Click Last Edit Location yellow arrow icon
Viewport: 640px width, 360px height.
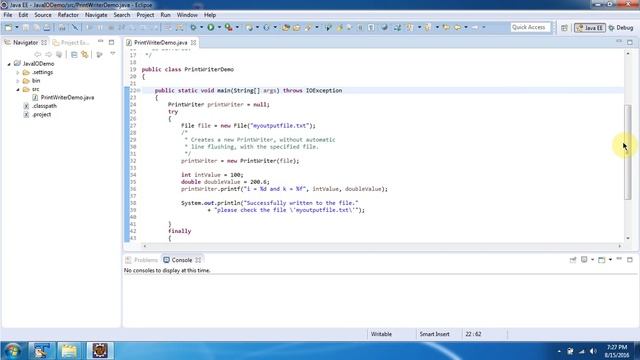click(446, 27)
